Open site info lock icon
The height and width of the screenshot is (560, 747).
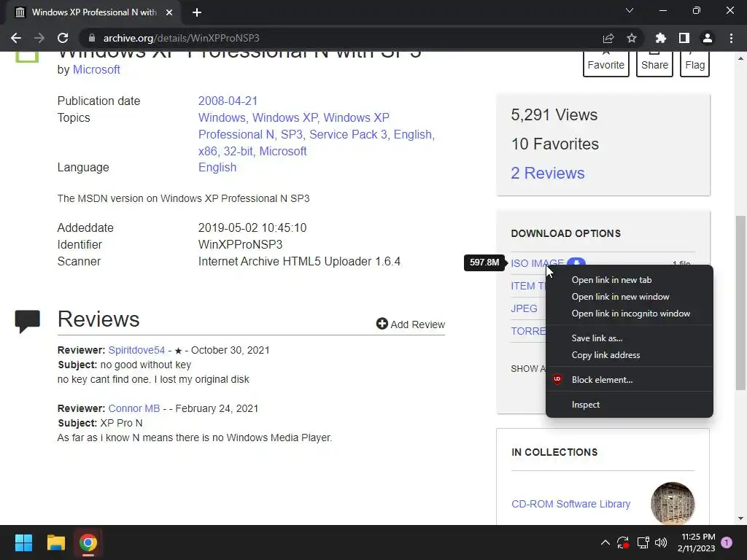pos(92,38)
